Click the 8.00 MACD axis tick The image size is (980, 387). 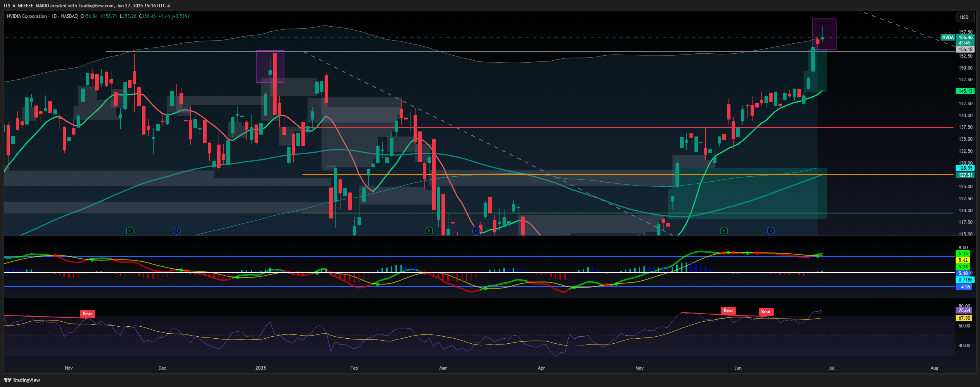tap(963, 248)
